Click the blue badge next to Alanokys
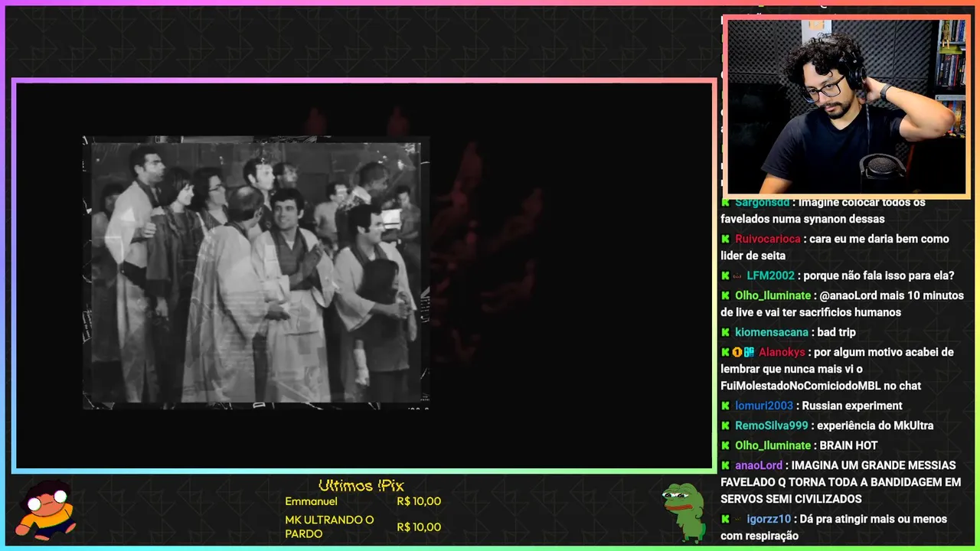This screenshot has width=980, height=551. [x=750, y=352]
